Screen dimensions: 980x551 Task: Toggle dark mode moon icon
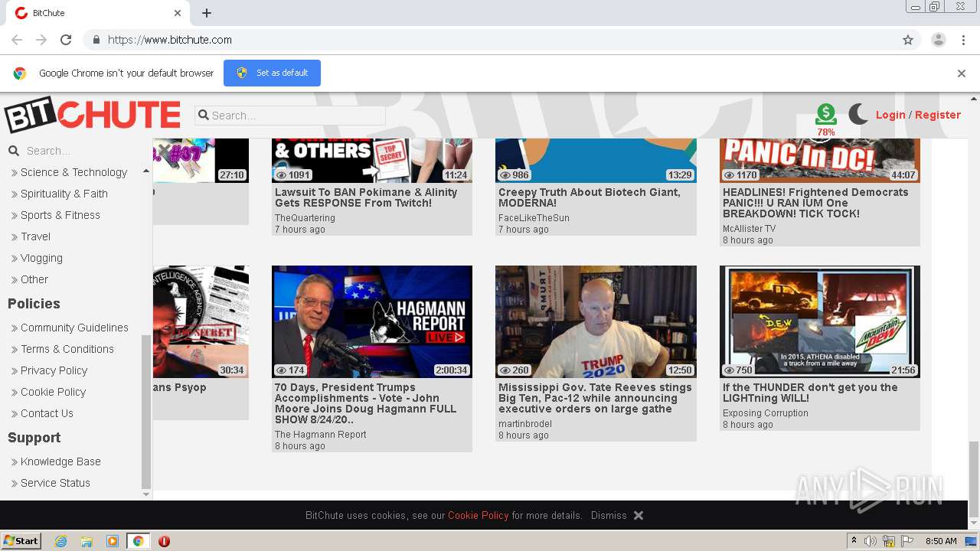(x=858, y=115)
